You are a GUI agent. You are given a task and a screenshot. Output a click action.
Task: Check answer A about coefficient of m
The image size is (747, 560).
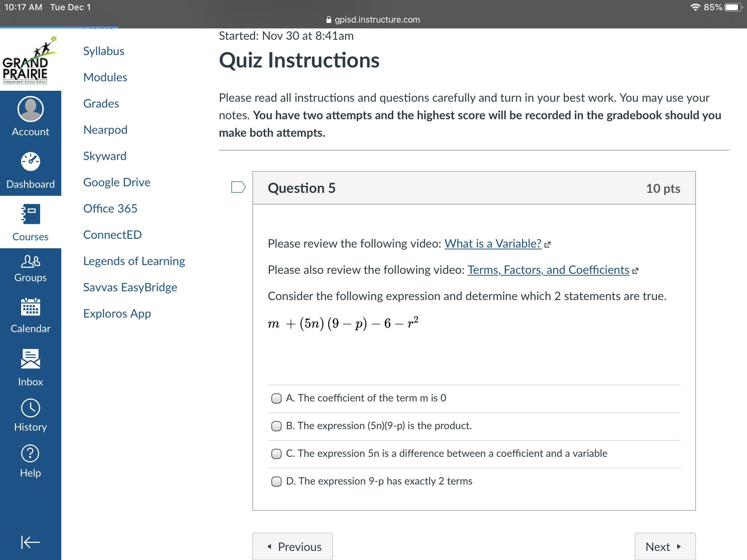click(x=276, y=398)
